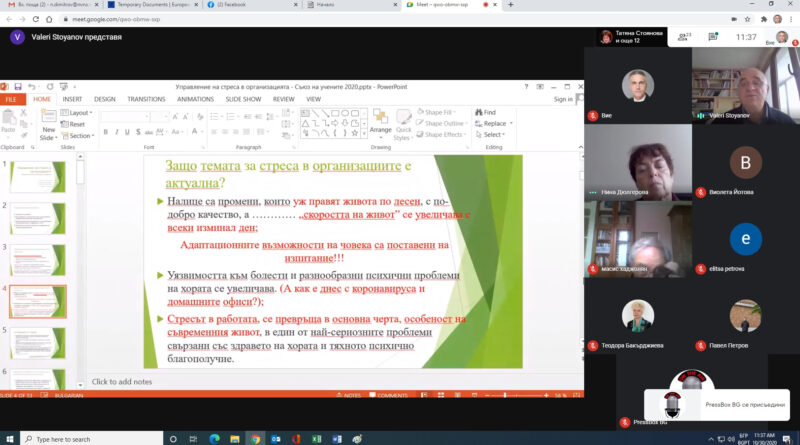Click the PowerPoint Help question mark

coord(526,87)
